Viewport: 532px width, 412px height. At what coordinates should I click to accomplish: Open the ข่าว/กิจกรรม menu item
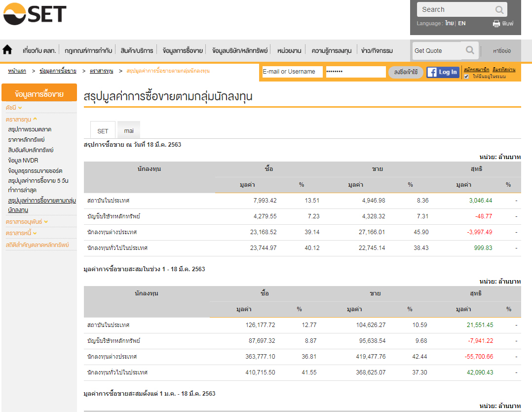tap(377, 50)
